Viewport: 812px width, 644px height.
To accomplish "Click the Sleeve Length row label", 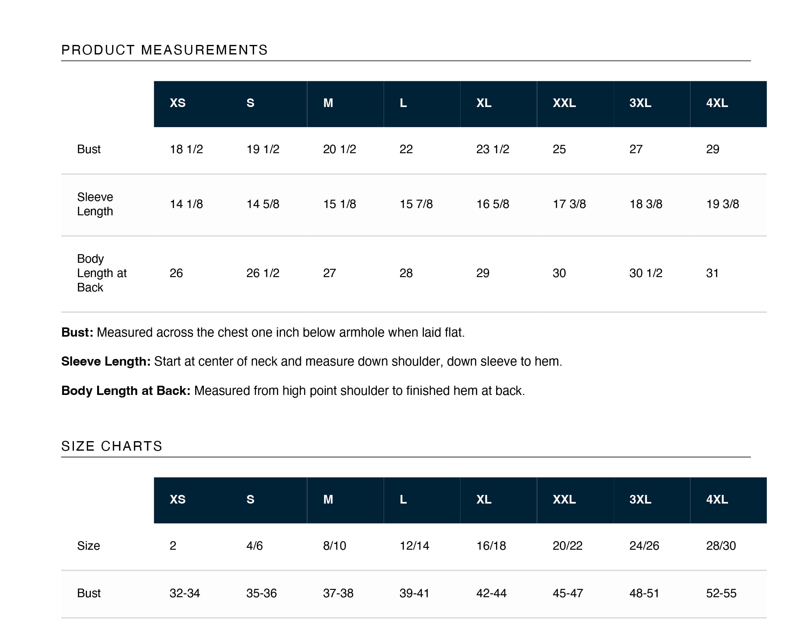I will coord(95,204).
